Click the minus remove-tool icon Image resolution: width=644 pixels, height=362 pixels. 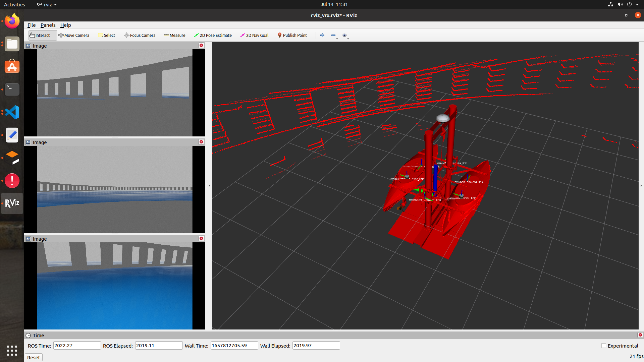[334, 35]
